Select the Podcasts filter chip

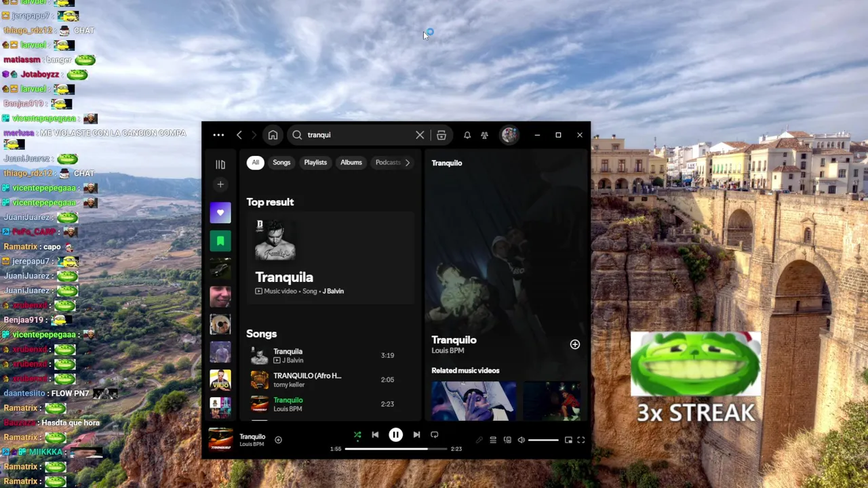pos(388,163)
